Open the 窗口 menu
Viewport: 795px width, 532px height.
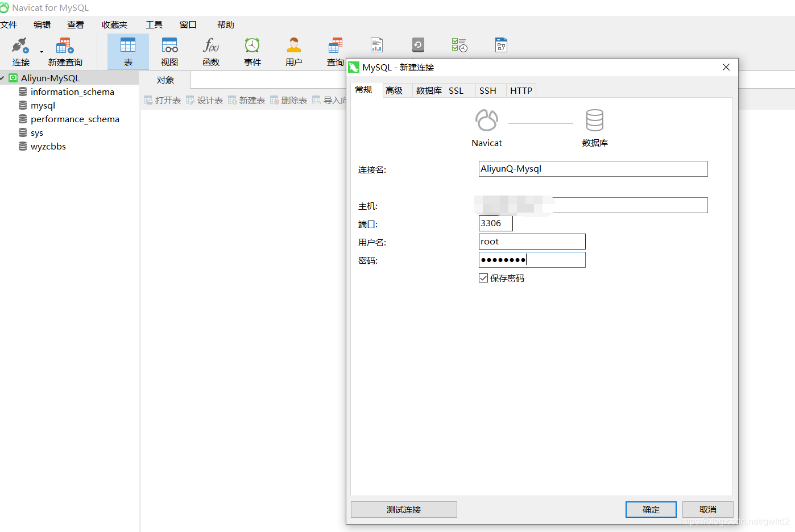(x=188, y=24)
